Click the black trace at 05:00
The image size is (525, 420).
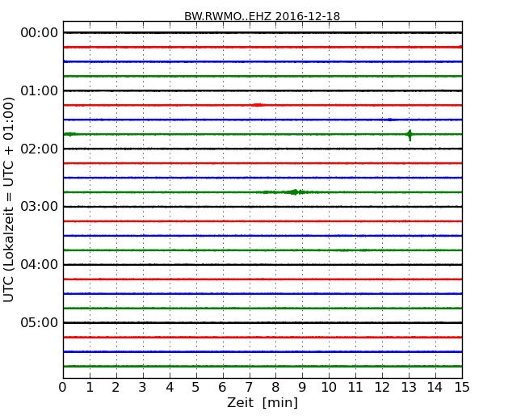[x=262, y=322]
